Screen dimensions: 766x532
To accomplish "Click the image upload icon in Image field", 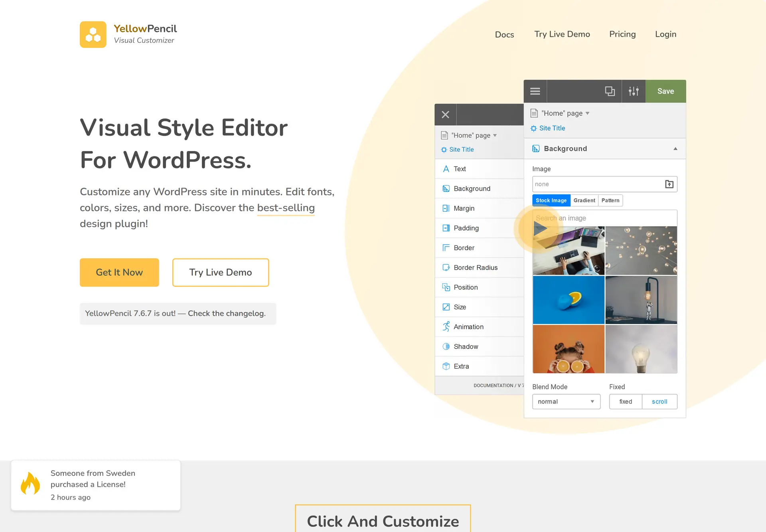I will [x=669, y=184].
